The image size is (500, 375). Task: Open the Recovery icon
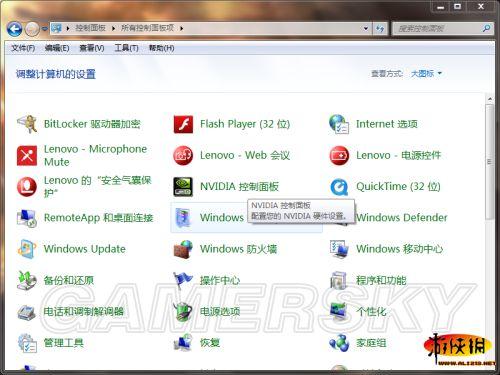(x=183, y=343)
